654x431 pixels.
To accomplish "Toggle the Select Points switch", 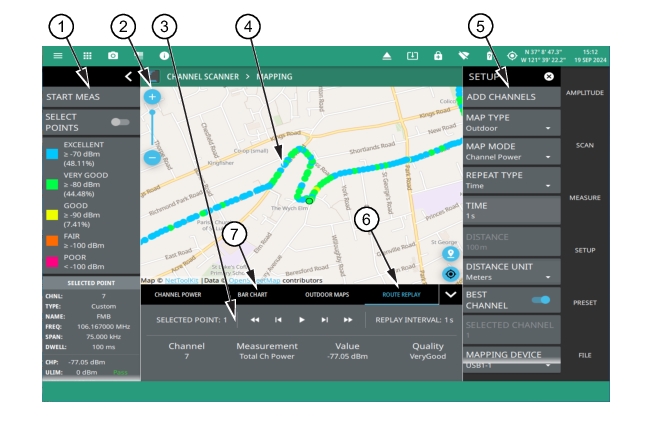I will pos(121,122).
